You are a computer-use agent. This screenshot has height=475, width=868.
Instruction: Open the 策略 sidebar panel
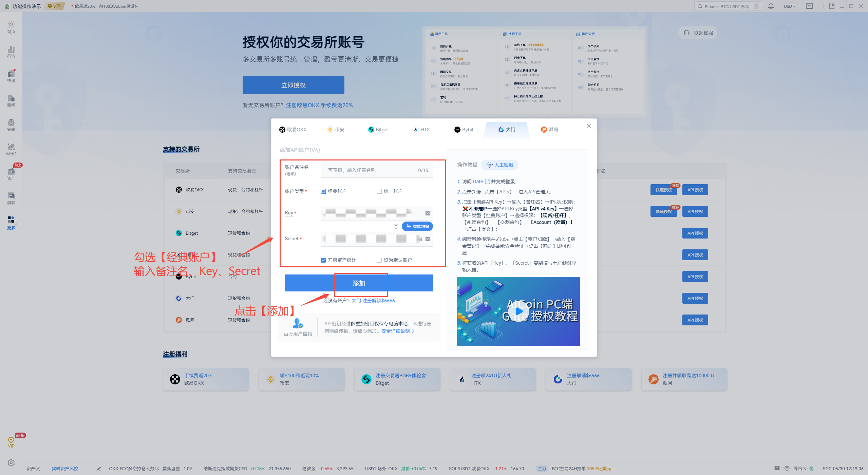(11, 124)
